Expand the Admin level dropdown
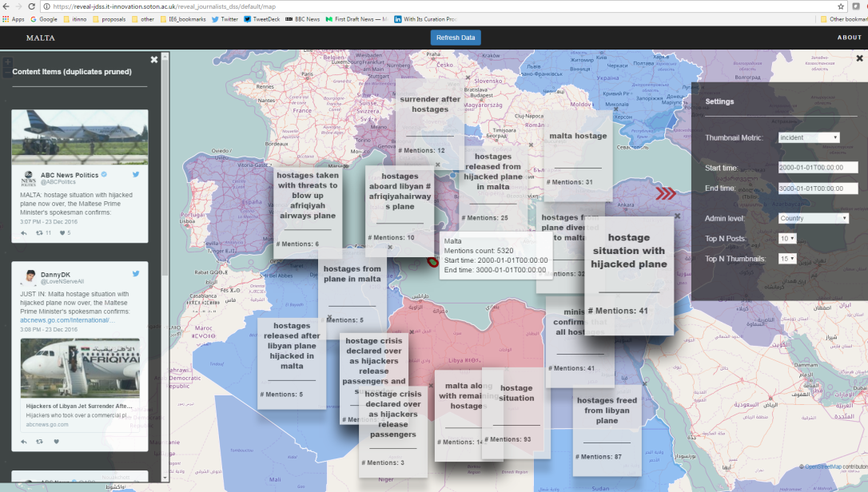The image size is (868, 492). [813, 218]
